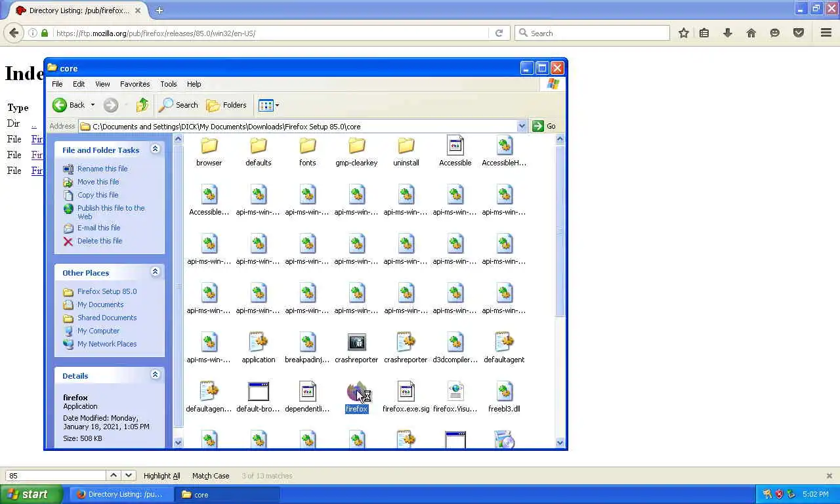
Task: Open Firefox downloads arrow icon
Action: click(x=727, y=33)
